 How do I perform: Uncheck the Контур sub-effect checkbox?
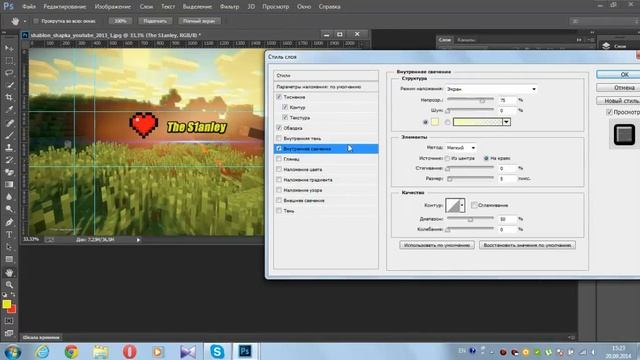285,107
